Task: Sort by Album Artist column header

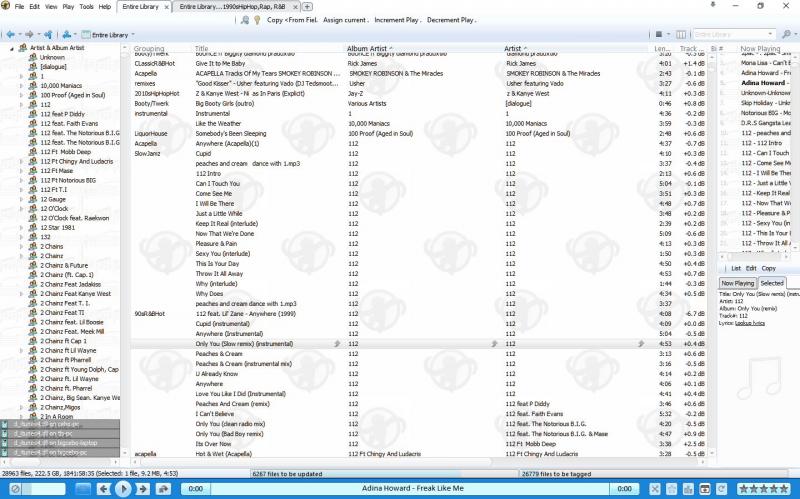Action: click(367, 48)
